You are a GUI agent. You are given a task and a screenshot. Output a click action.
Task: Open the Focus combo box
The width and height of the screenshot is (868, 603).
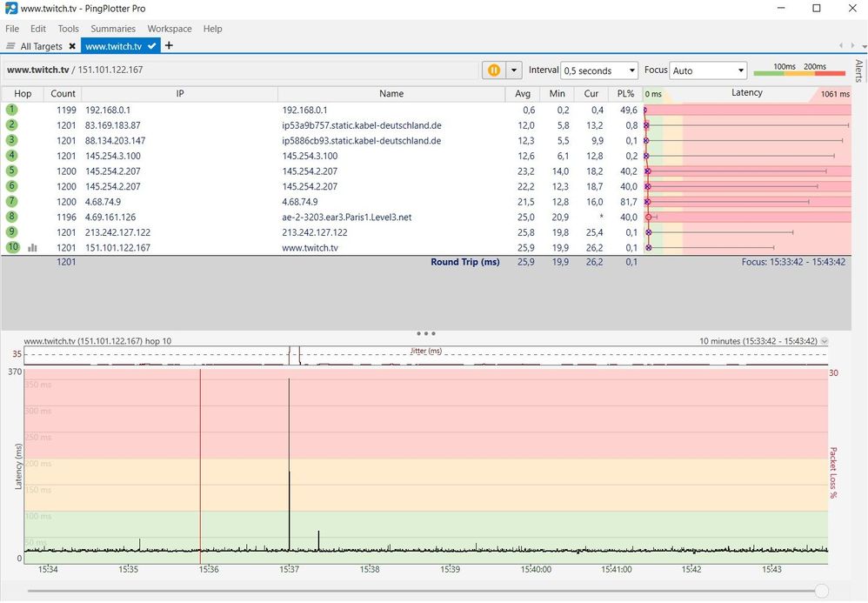pyautogui.click(x=708, y=70)
